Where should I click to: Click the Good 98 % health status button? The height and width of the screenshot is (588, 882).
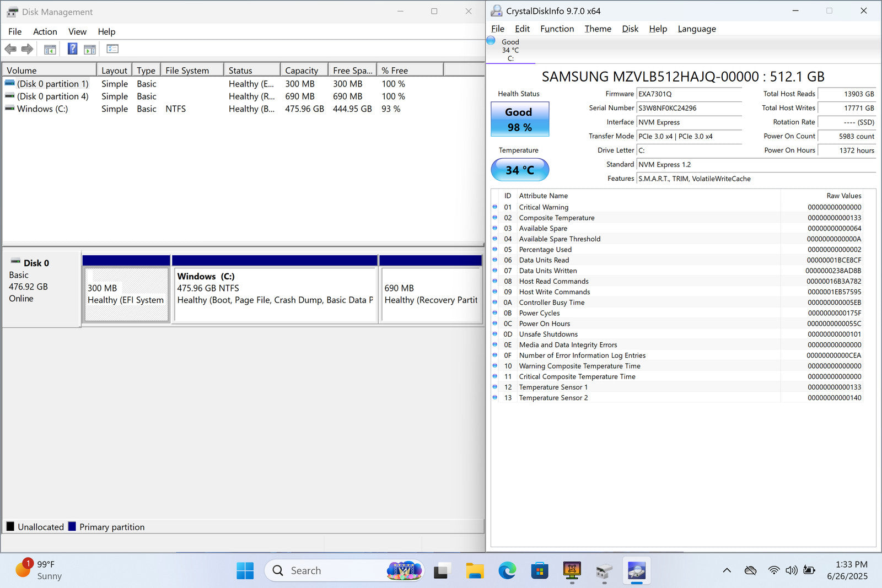tap(520, 120)
